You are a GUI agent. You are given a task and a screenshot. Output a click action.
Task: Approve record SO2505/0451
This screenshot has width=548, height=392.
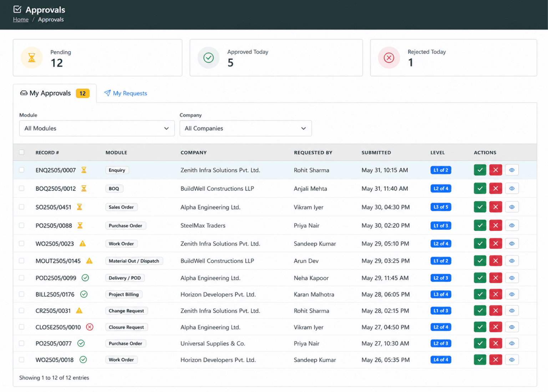(x=480, y=207)
